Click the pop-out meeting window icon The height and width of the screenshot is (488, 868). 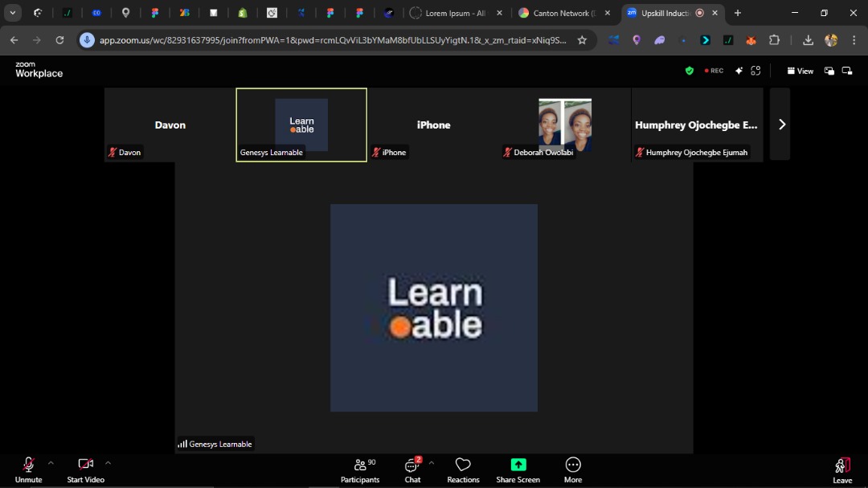point(847,71)
